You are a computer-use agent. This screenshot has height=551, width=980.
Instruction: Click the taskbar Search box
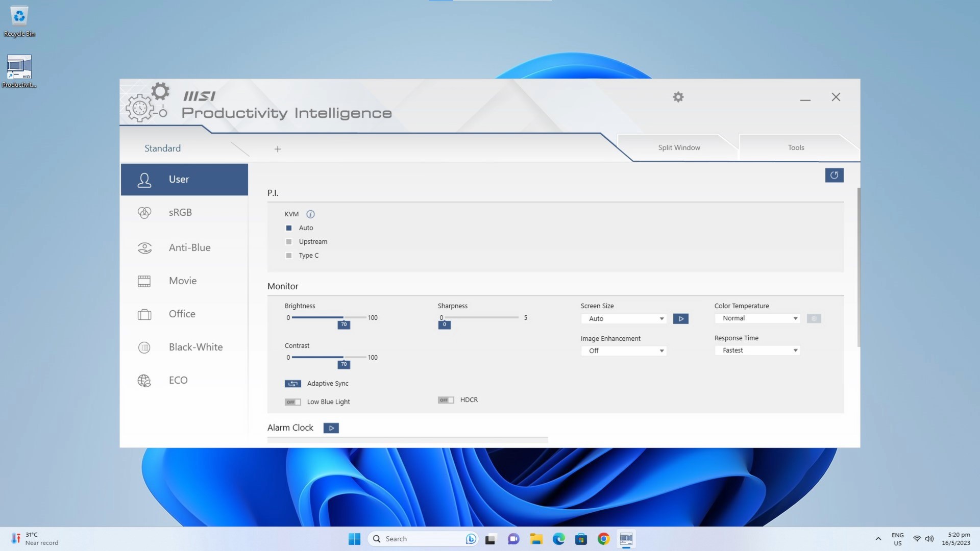pos(423,539)
